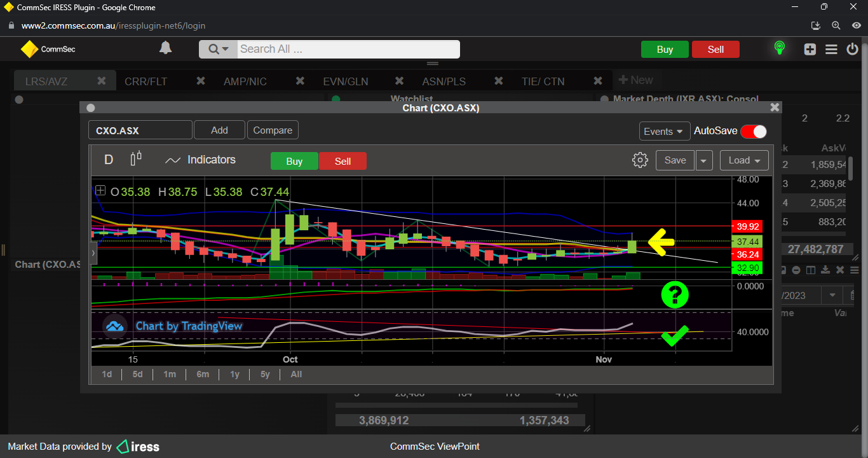Open the D interval selector
Image resolution: width=868 pixels, height=458 pixels.
click(x=109, y=160)
